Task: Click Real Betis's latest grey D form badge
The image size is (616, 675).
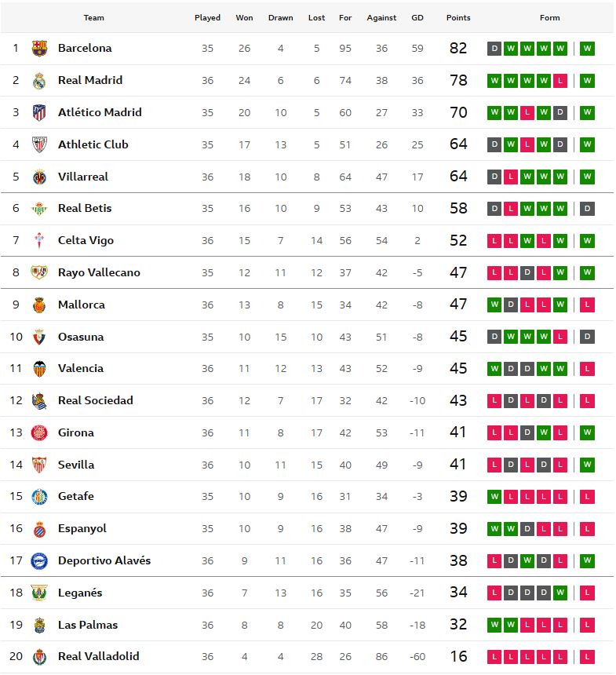Action: pos(587,209)
